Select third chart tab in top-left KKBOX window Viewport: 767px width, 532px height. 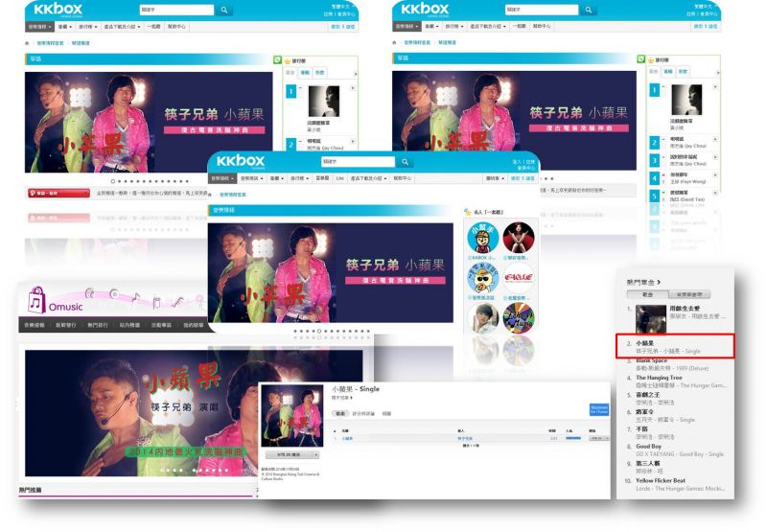(x=320, y=73)
